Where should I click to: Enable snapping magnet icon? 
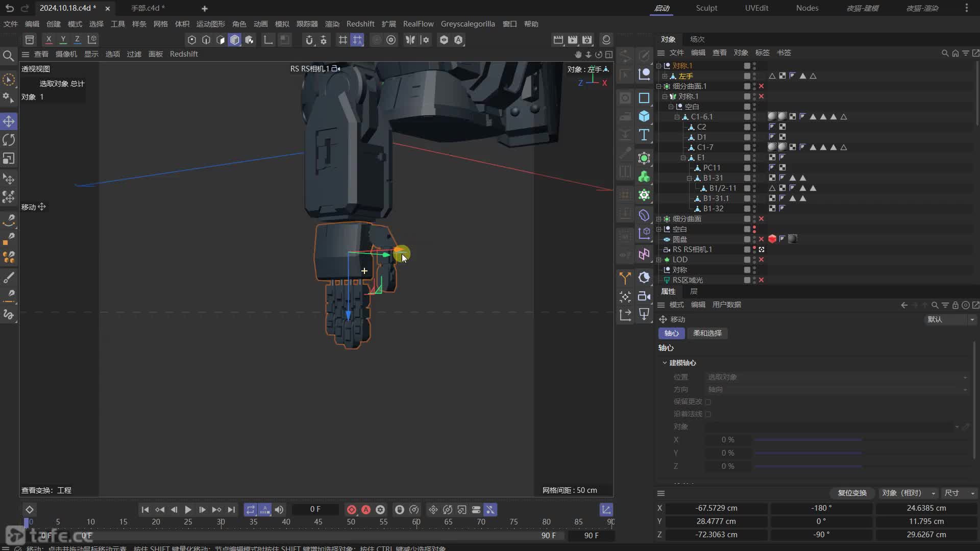tap(309, 40)
